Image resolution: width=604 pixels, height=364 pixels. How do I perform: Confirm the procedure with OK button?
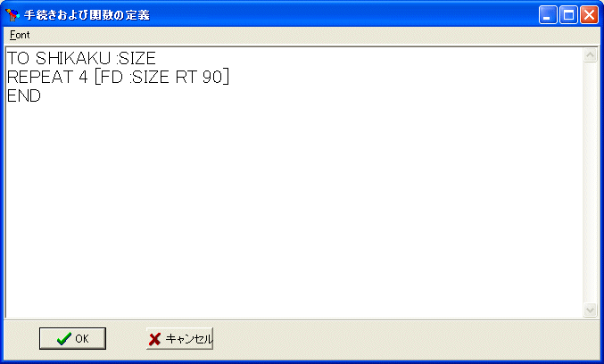[72, 339]
